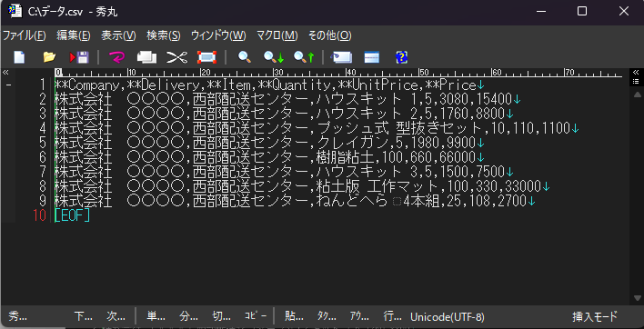Click the value 7500 in line 7

(490, 172)
